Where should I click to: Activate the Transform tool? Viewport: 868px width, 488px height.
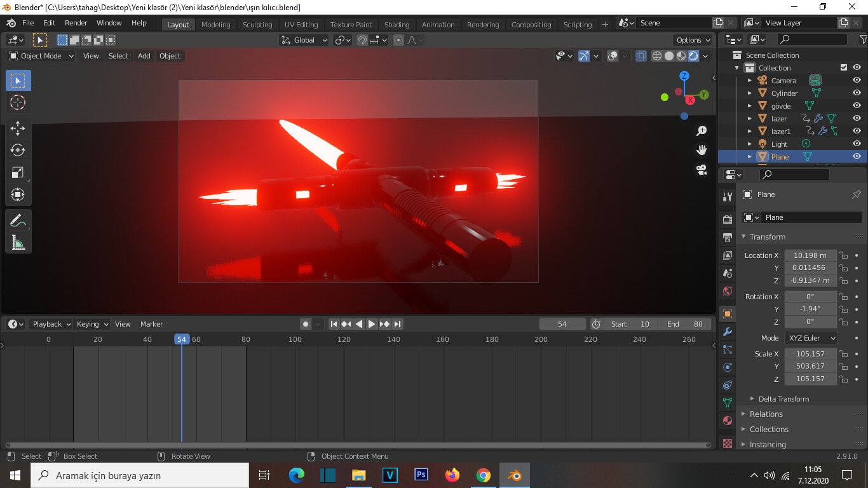tap(18, 194)
